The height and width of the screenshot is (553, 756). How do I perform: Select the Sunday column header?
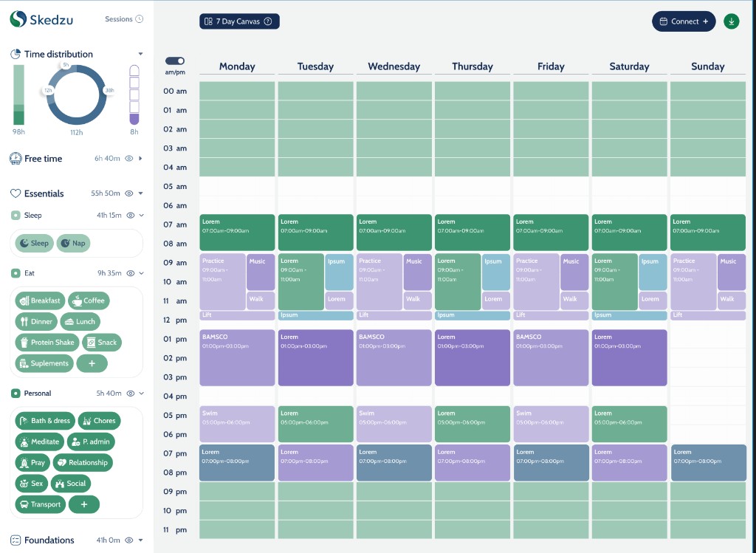(x=708, y=66)
